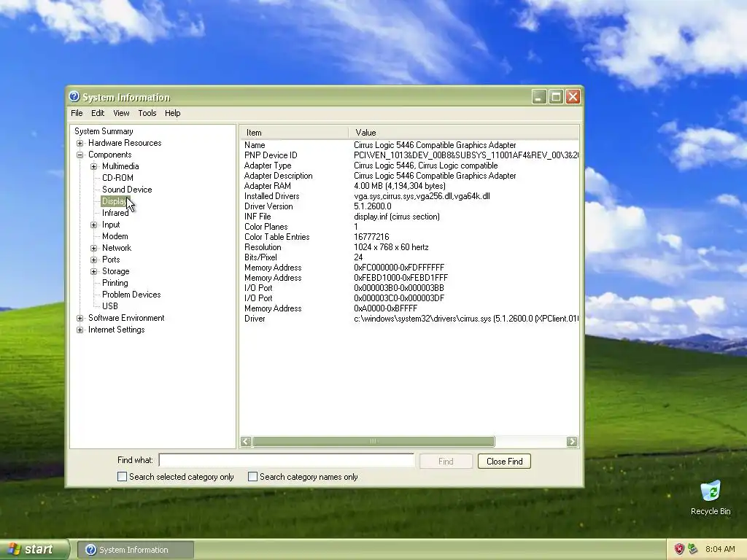Select the Bits/Pixel row
The height and width of the screenshot is (560, 747).
tap(409, 257)
